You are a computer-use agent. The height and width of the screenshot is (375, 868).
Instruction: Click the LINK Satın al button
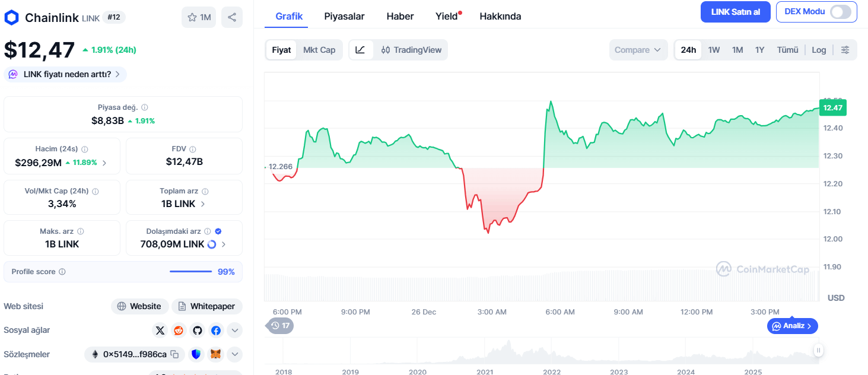[736, 12]
